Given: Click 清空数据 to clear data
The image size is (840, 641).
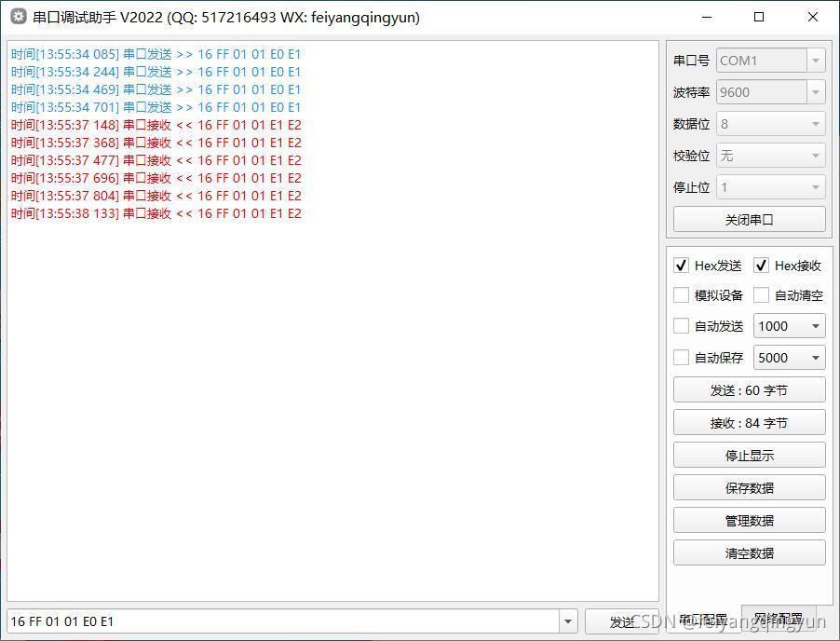Looking at the screenshot, I should (749, 552).
